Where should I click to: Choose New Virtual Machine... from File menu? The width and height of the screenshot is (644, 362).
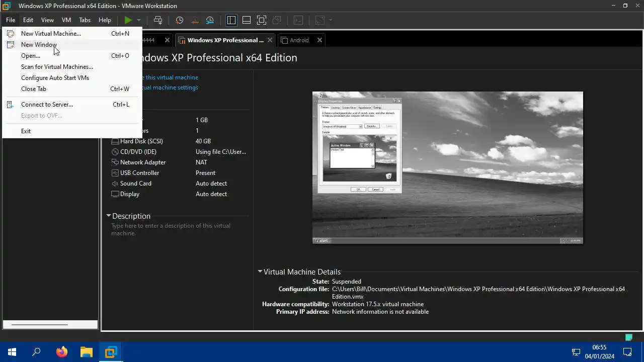coord(72,34)
